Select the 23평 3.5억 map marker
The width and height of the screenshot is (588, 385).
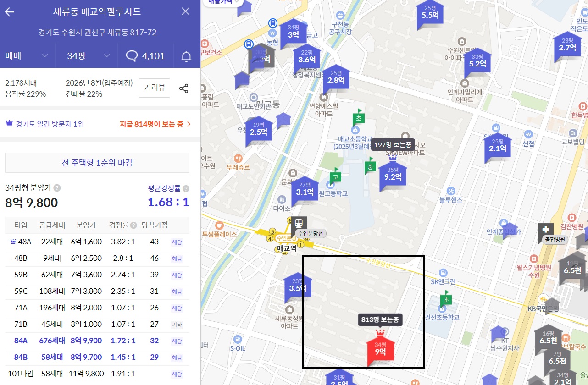(297, 287)
